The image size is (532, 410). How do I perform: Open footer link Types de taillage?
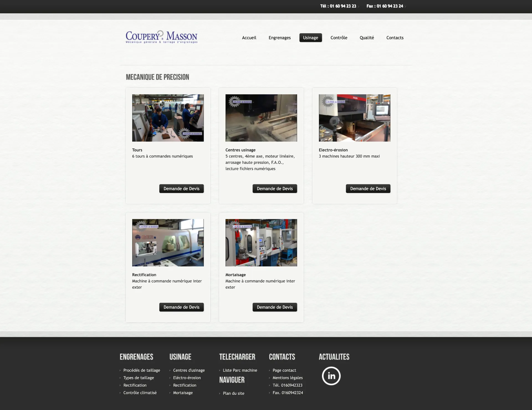tap(139, 378)
